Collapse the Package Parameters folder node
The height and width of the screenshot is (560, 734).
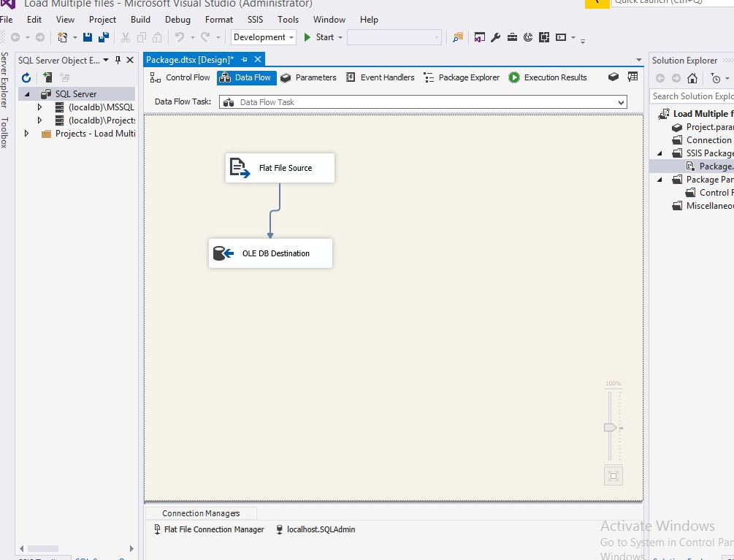660,179
